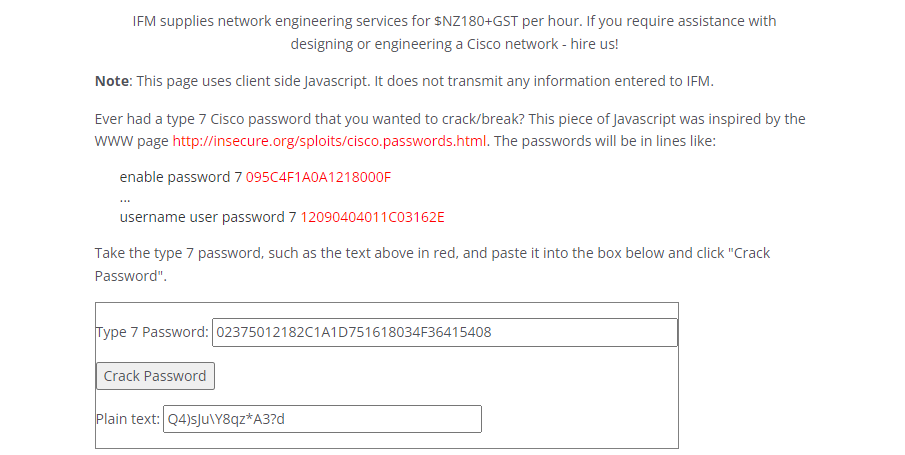Click into the Plain text output field
This screenshot has width=905, height=455.
coord(321,419)
